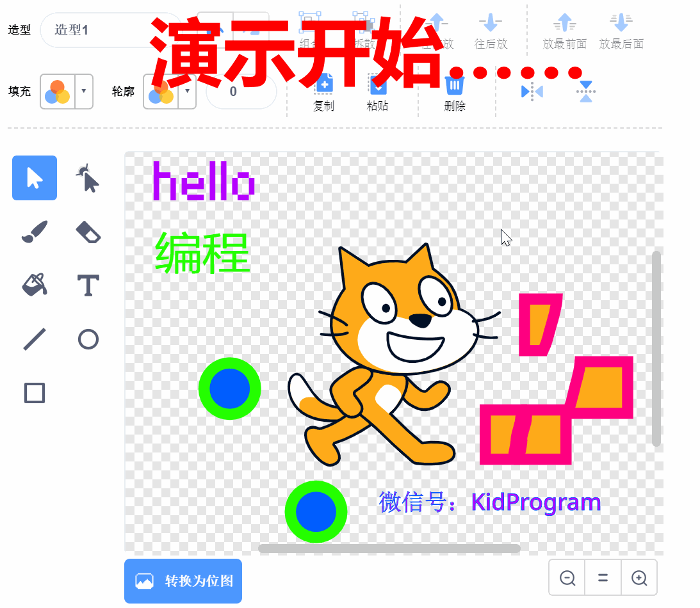Select the Text tool
The image size is (700, 608).
[x=88, y=285]
